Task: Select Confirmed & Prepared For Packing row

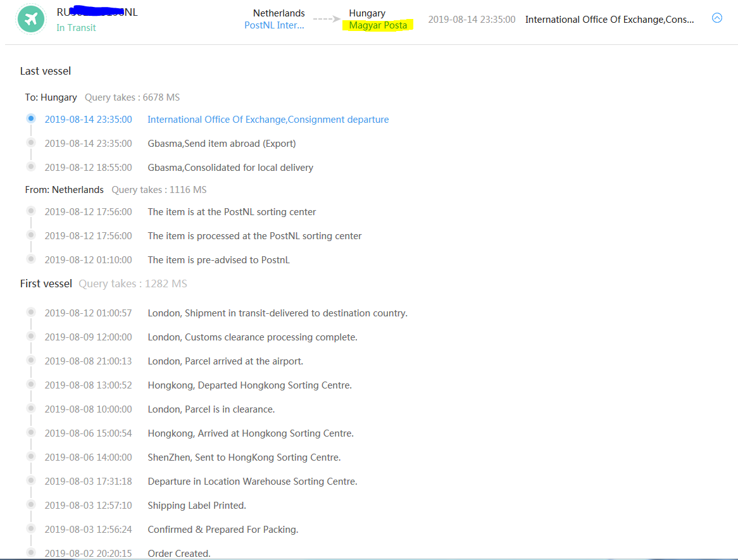Action: click(223, 530)
